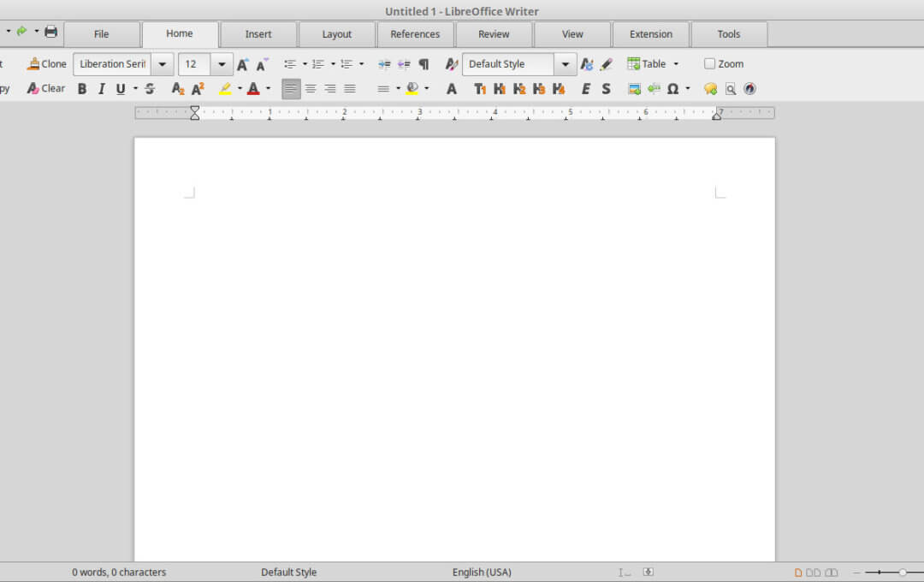Click the superscript icon

[x=198, y=89]
